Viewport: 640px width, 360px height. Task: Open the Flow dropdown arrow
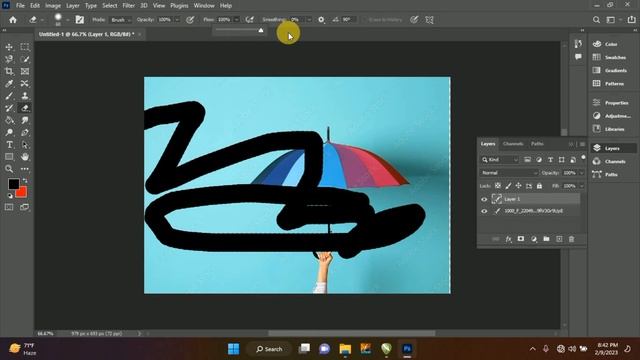tap(236, 20)
